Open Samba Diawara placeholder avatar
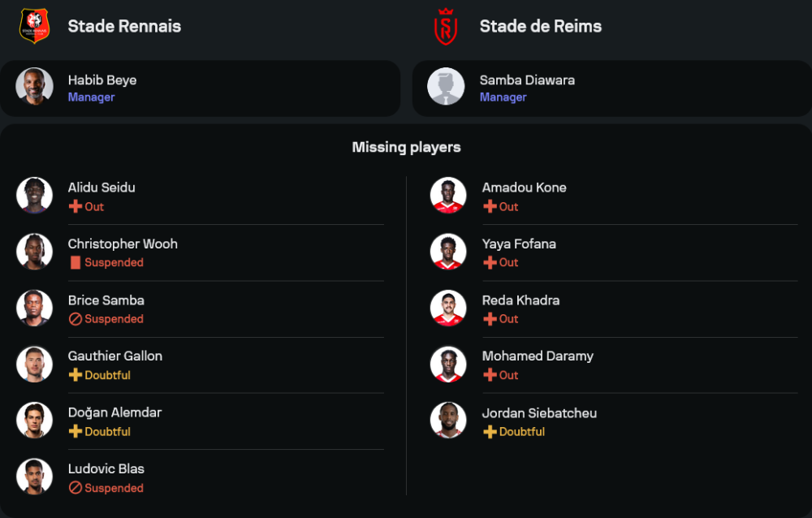 [446, 87]
